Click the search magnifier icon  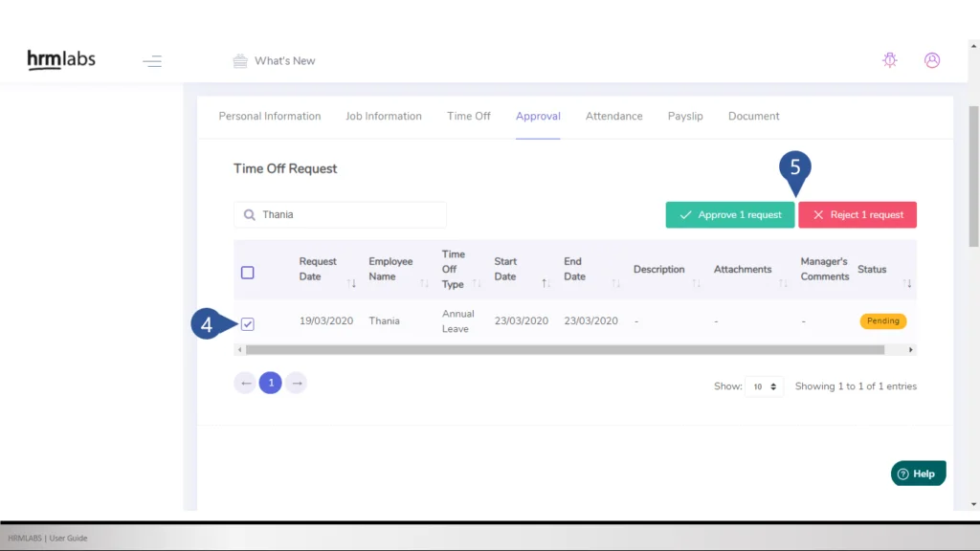(250, 215)
